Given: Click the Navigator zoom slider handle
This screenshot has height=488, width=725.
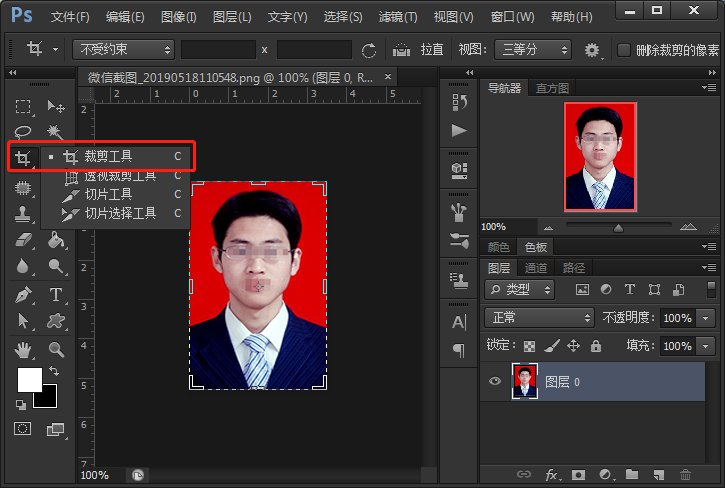Looking at the screenshot, I should [x=618, y=228].
